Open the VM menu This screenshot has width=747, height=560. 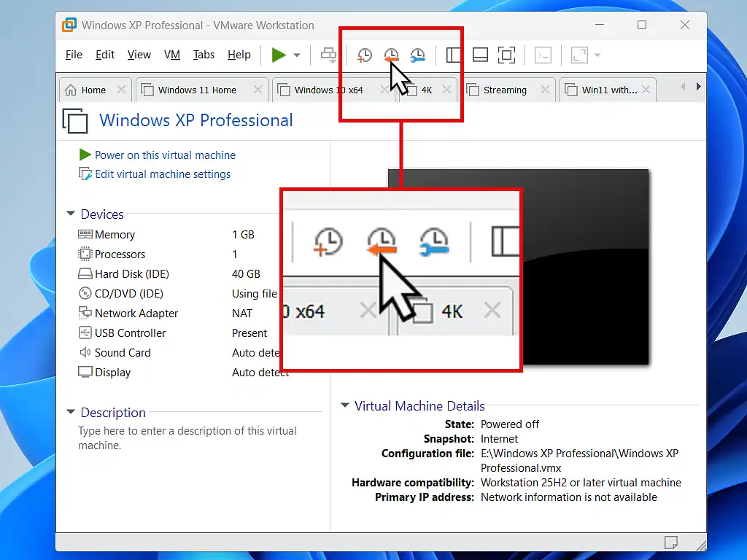coord(172,55)
